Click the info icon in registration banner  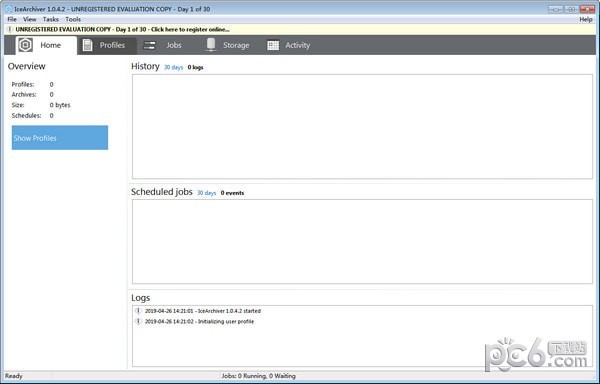[10, 29]
